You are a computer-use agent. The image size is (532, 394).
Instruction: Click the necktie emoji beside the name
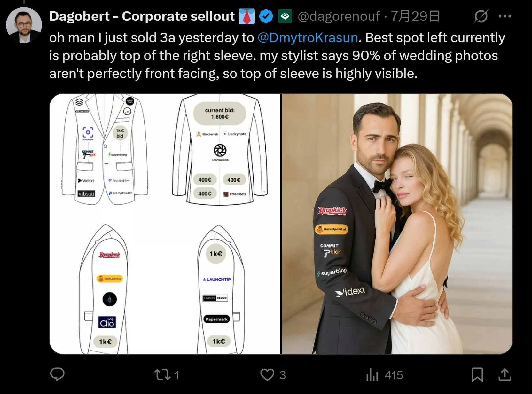[247, 16]
